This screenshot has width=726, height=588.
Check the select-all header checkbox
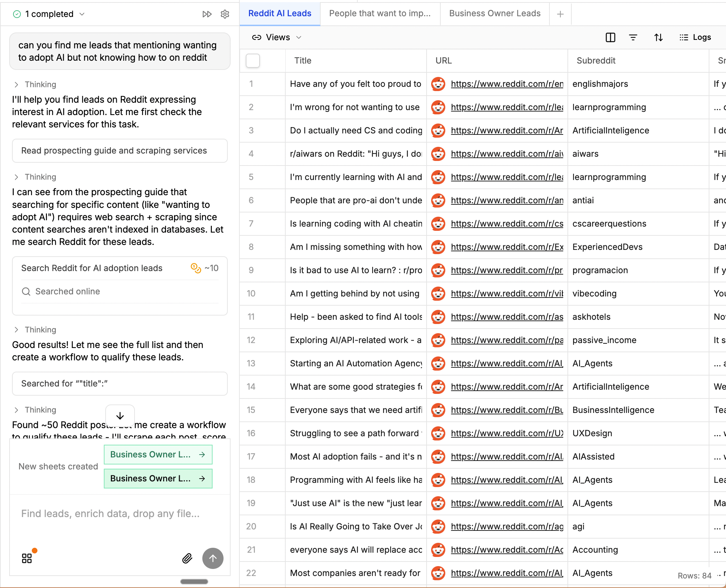[253, 61]
